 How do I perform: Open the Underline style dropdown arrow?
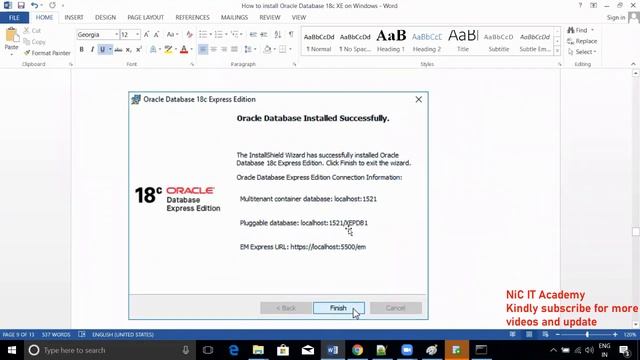pos(110,50)
